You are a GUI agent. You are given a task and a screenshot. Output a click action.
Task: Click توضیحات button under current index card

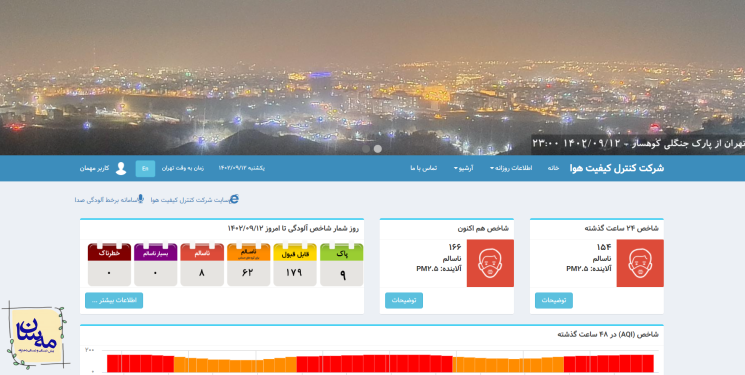(x=404, y=300)
